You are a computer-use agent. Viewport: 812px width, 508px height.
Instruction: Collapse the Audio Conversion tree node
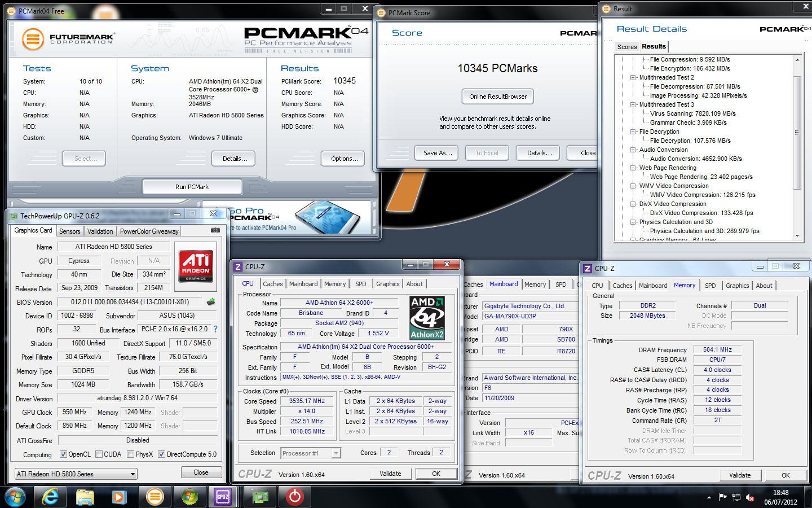point(633,150)
